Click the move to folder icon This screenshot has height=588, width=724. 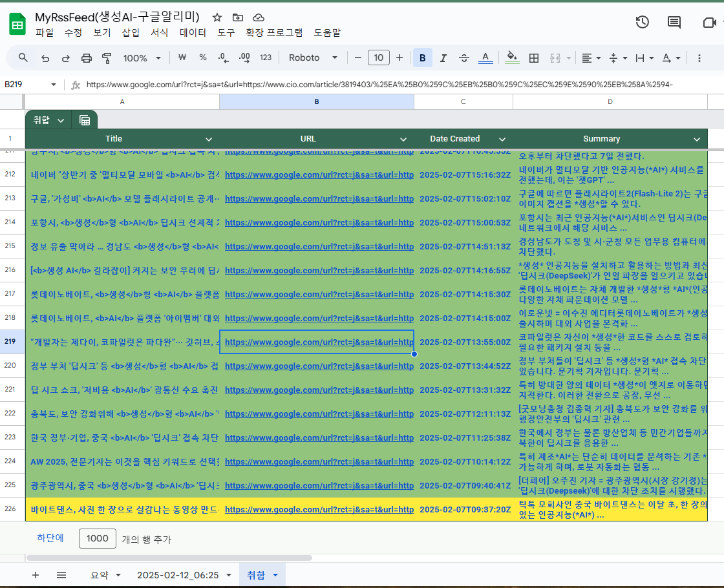(x=238, y=17)
